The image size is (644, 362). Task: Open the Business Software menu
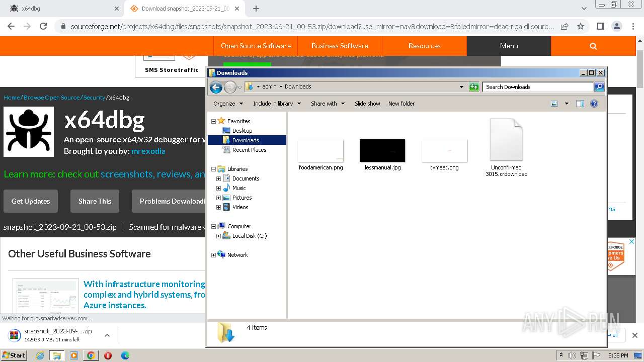click(x=340, y=46)
